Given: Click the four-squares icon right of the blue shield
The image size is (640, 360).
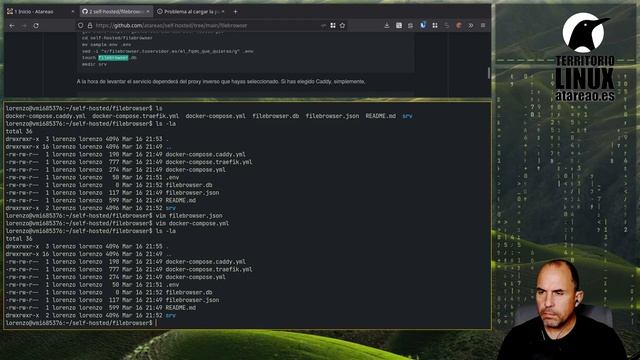Looking at the screenshot, I should point(435,25).
